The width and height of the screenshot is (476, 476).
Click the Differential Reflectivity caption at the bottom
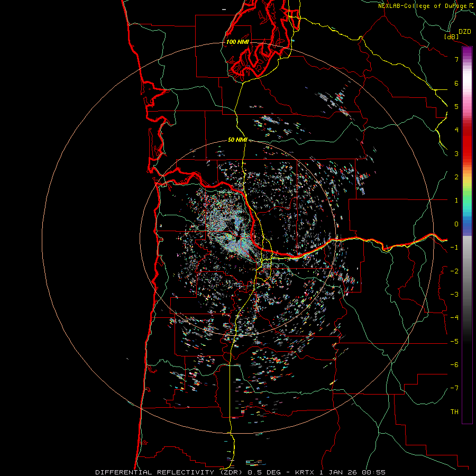(241, 472)
